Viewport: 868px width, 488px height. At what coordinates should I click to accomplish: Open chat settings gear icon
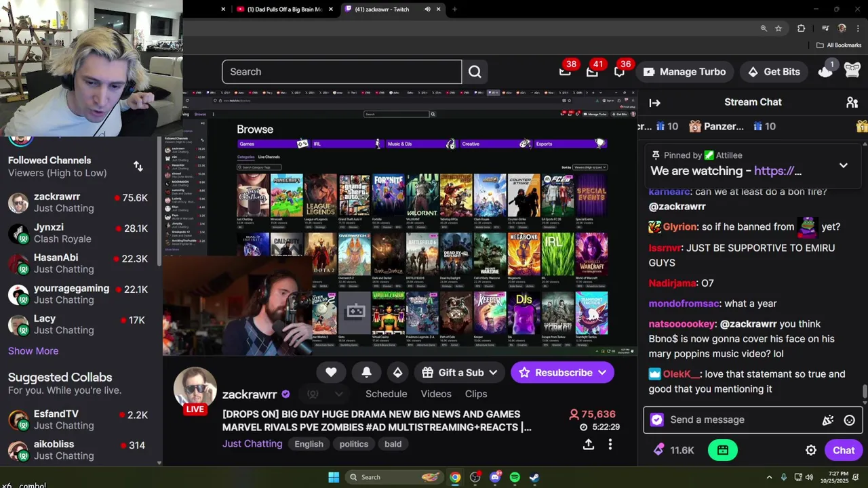pyautogui.click(x=810, y=450)
